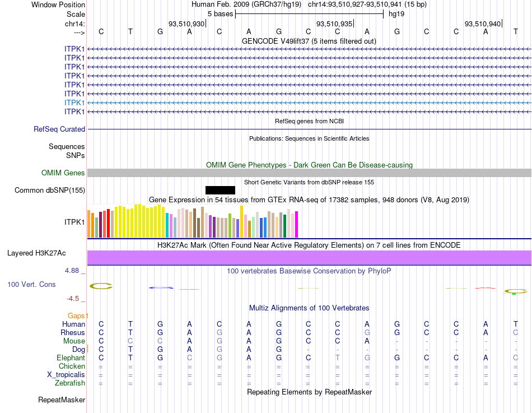The width and height of the screenshot is (532, 413).
Task: Select the chr14: ruler label
Action: point(75,24)
